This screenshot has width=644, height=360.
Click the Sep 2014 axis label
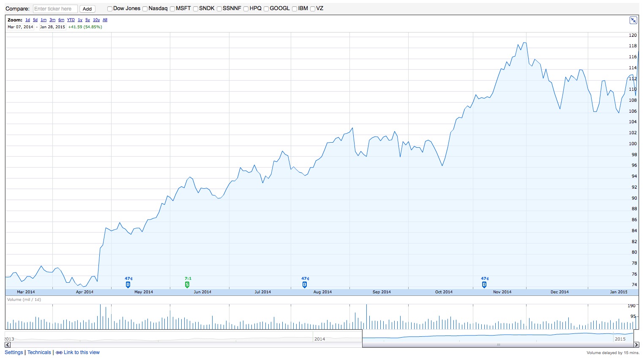pyautogui.click(x=382, y=292)
